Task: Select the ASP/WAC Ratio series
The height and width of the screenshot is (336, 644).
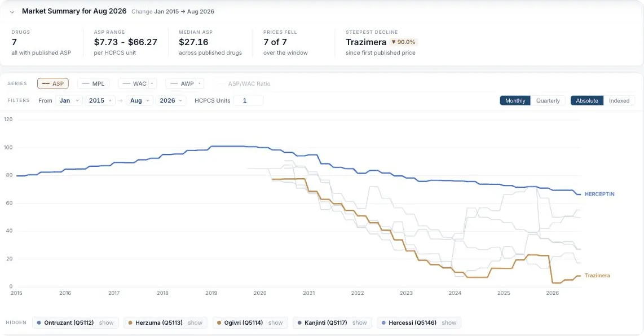Action: 245,83
